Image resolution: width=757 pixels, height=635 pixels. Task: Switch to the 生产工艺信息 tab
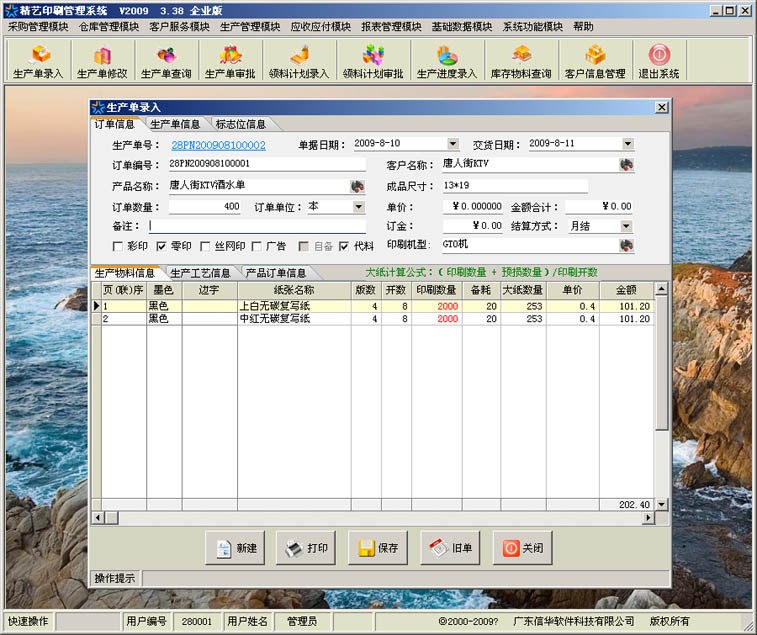click(x=200, y=273)
